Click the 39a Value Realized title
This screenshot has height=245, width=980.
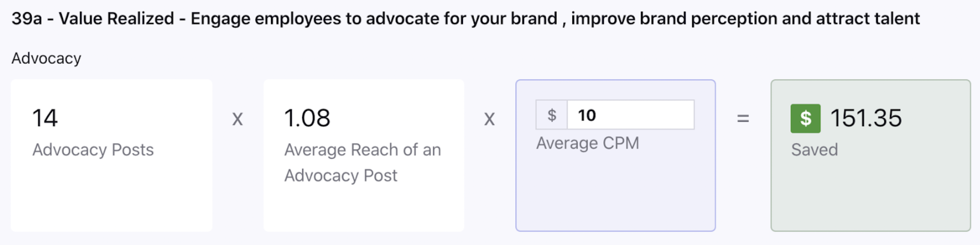point(466,18)
